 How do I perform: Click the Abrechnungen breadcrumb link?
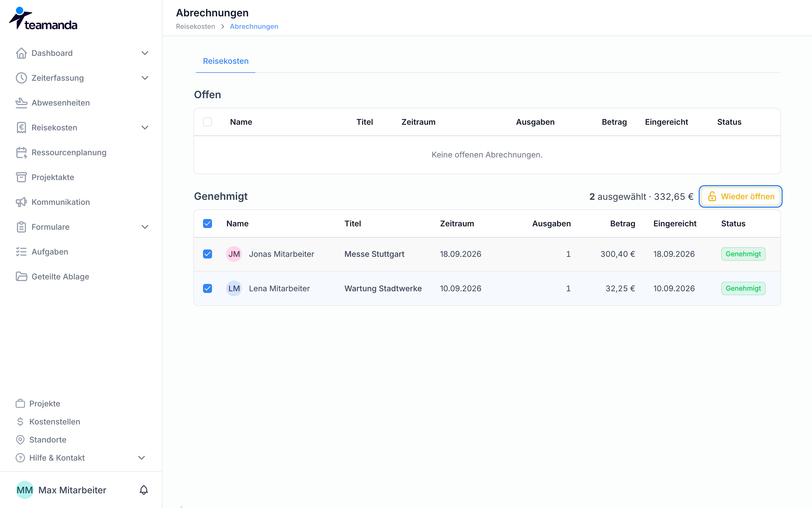pyautogui.click(x=254, y=27)
